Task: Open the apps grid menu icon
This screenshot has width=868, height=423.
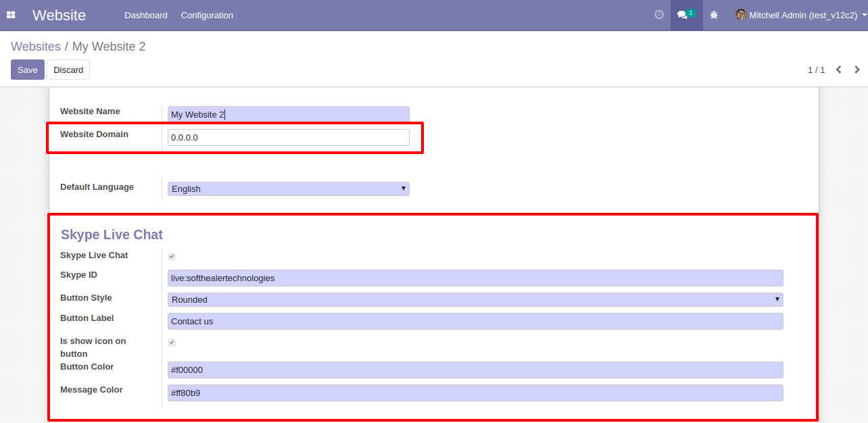Action: coord(11,15)
